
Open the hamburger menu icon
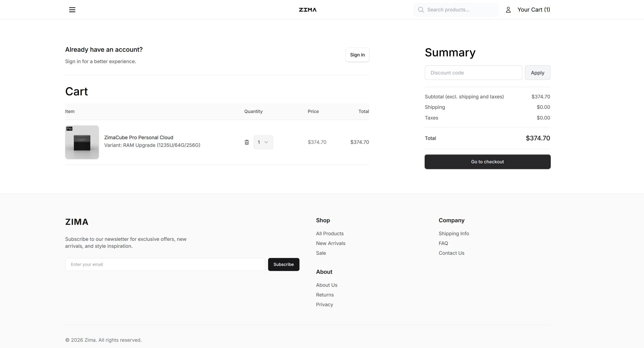click(x=72, y=10)
